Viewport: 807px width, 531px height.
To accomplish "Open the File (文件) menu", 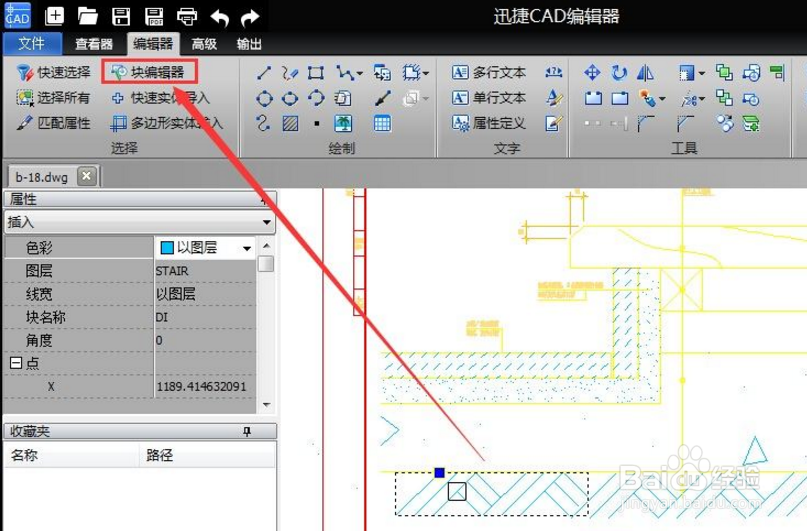I will click(x=32, y=44).
